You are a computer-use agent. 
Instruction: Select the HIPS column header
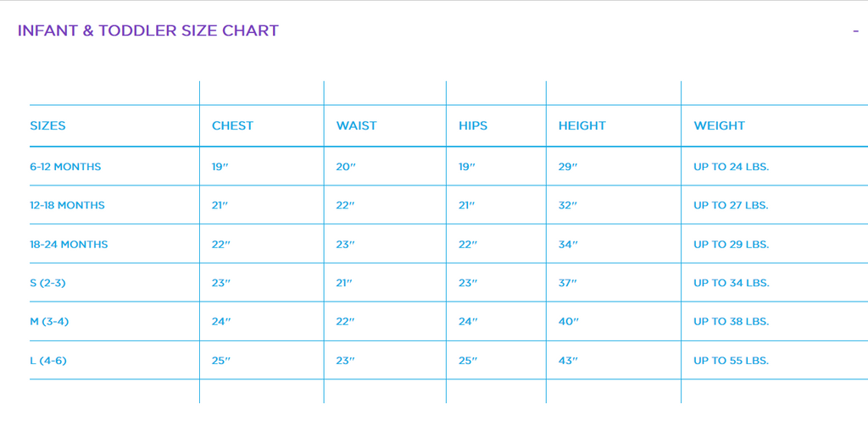474,126
